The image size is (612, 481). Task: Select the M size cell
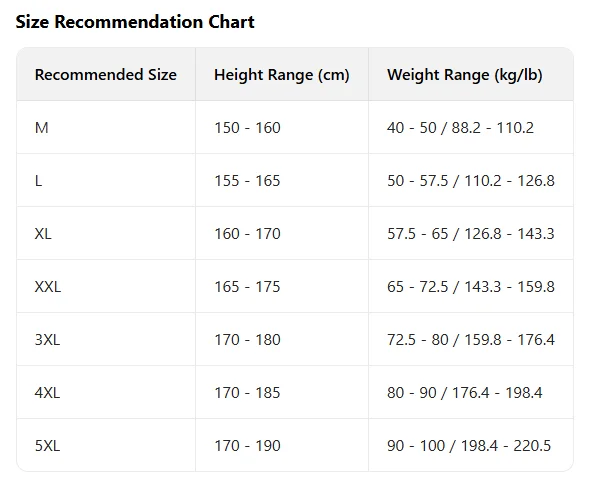tap(41, 128)
